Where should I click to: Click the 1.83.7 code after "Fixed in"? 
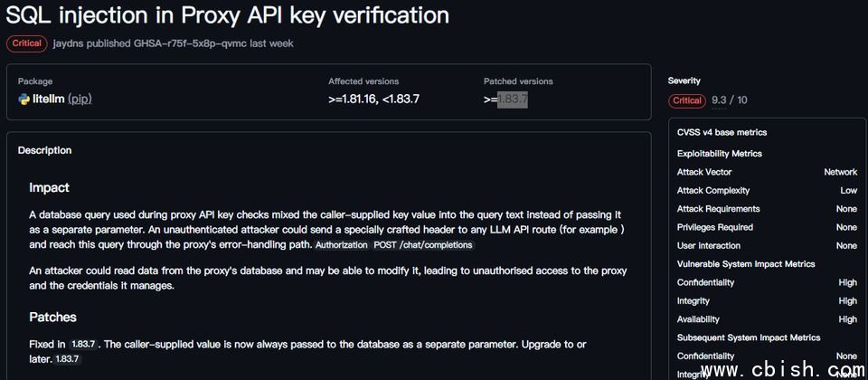pos(83,345)
